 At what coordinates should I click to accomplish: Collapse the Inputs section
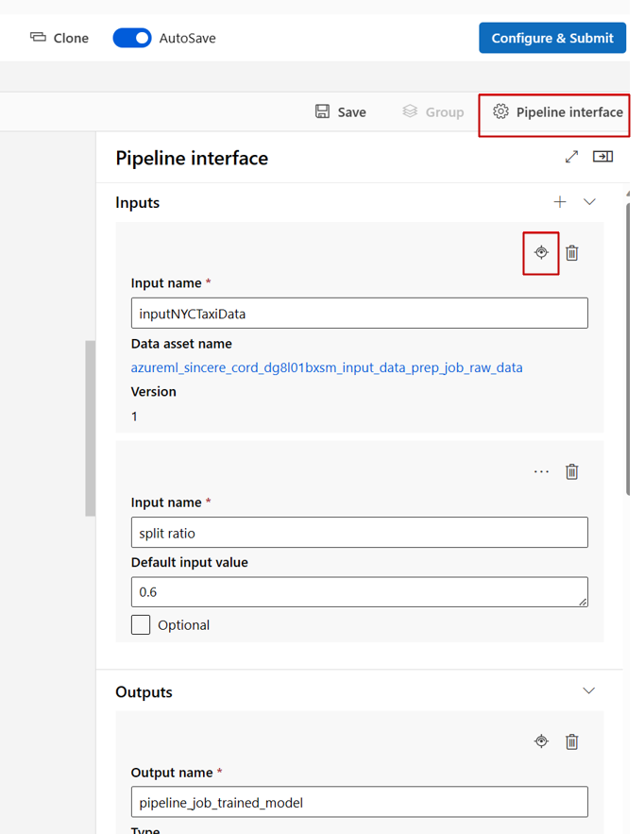[x=588, y=201]
